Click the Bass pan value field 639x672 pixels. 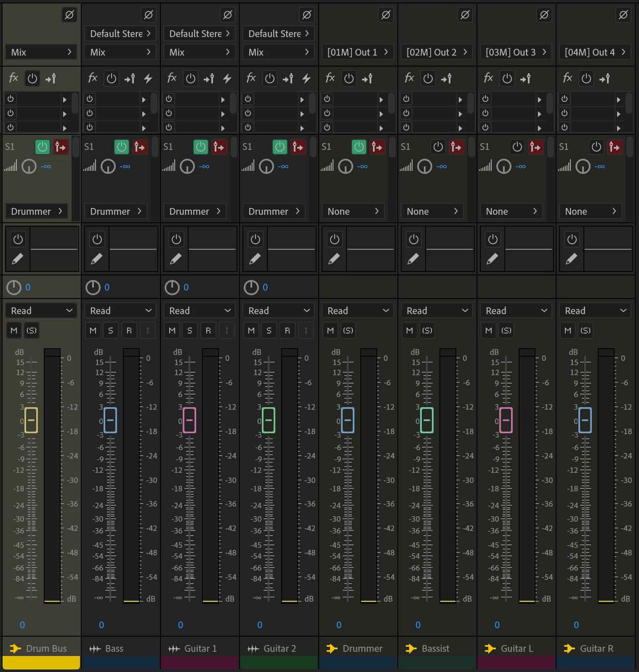(107, 287)
